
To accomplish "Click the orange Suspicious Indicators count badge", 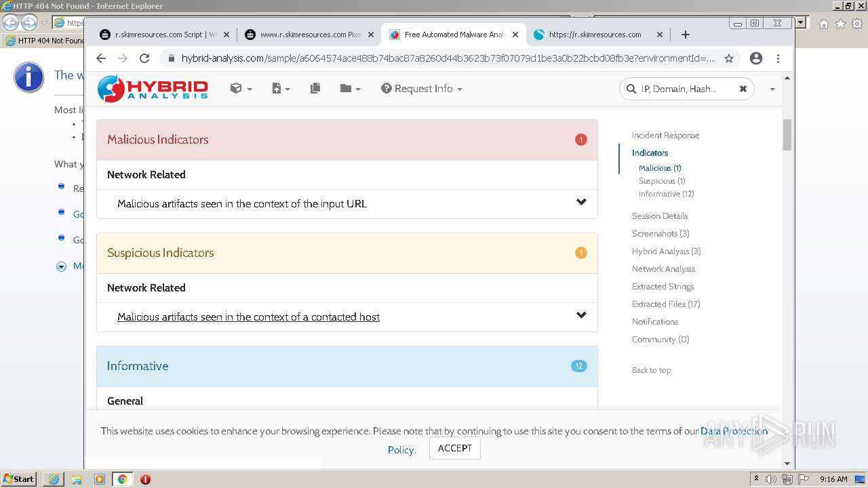I will point(581,253).
